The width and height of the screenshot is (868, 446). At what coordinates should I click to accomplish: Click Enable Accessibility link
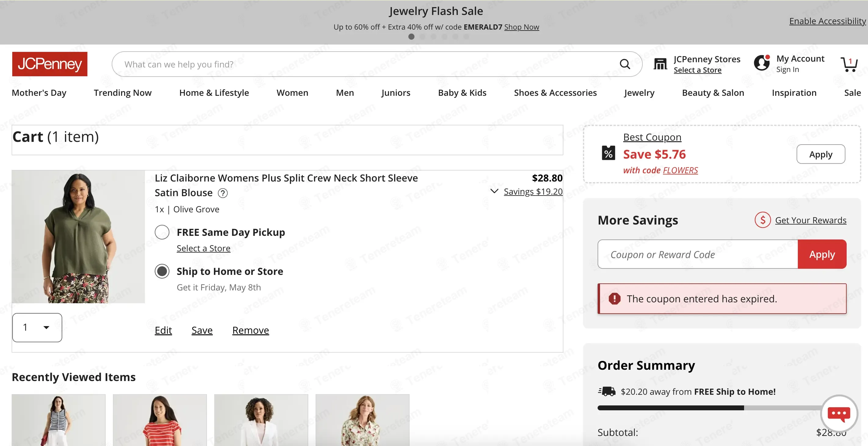point(827,21)
